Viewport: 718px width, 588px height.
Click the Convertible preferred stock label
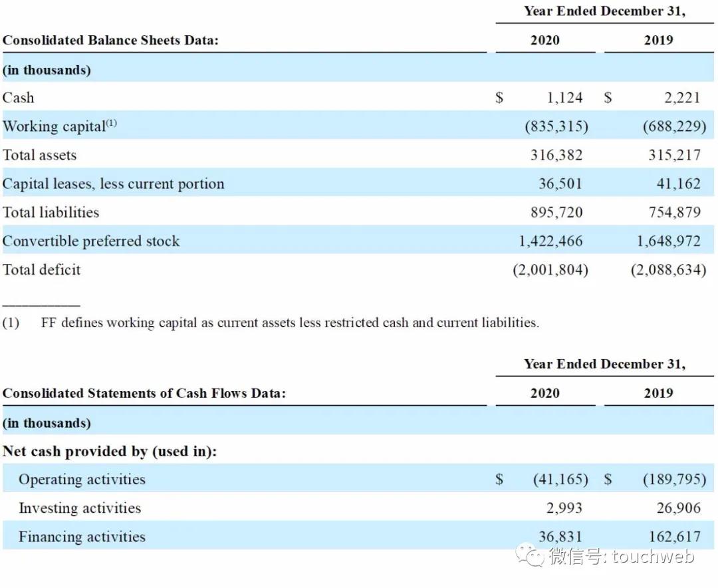90,241
